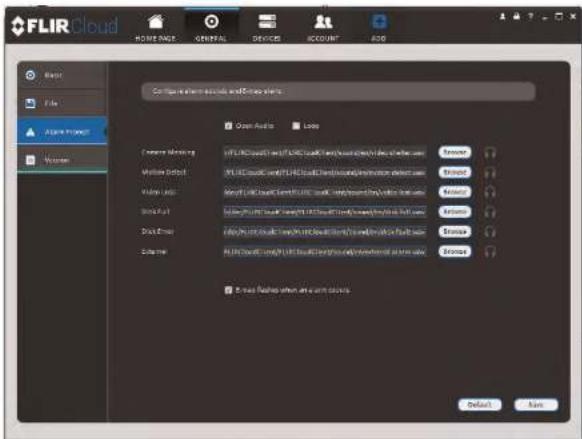
Task: Browse for the Disk Full sound file
Action: click(x=455, y=212)
